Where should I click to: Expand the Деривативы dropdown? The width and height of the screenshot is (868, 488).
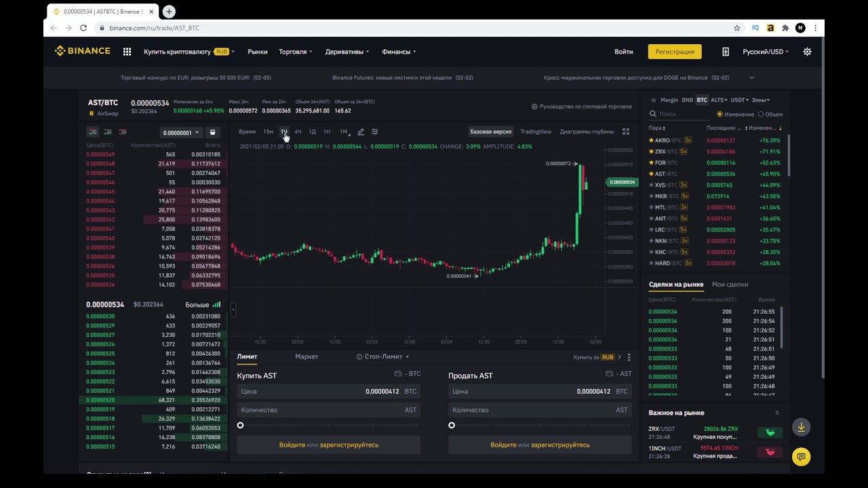point(347,52)
